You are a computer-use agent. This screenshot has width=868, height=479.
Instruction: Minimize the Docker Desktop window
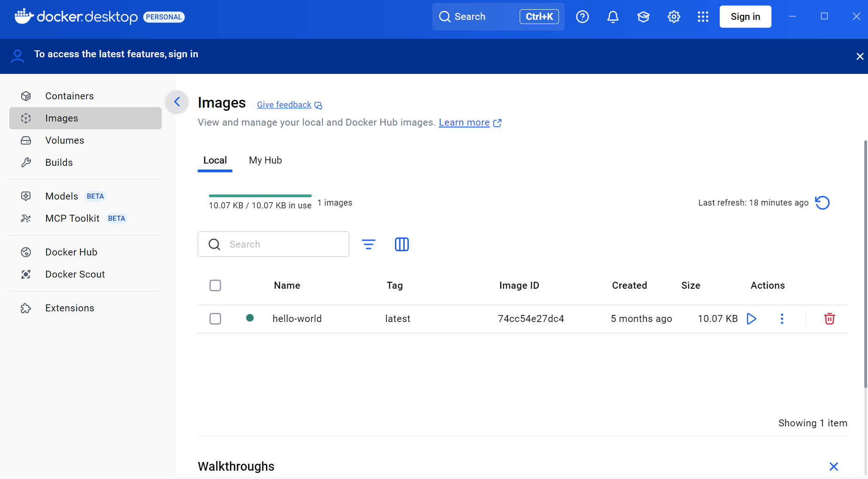(x=792, y=16)
